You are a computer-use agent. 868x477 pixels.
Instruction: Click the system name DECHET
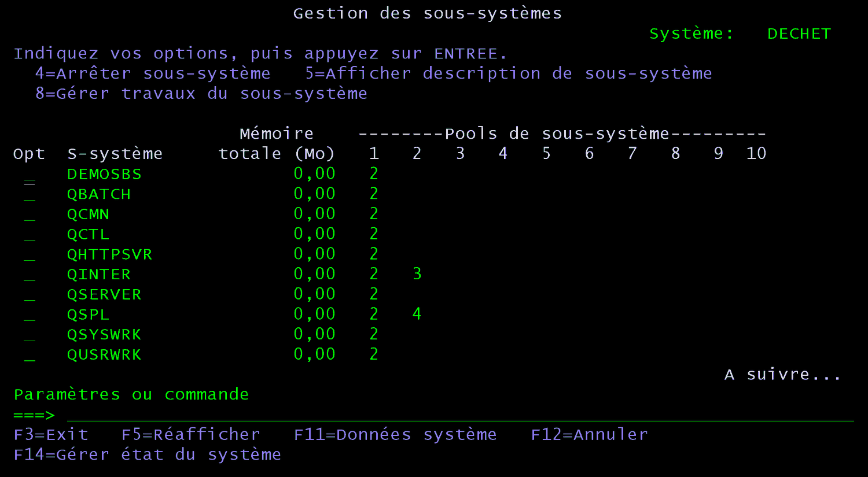(x=799, y=34)
